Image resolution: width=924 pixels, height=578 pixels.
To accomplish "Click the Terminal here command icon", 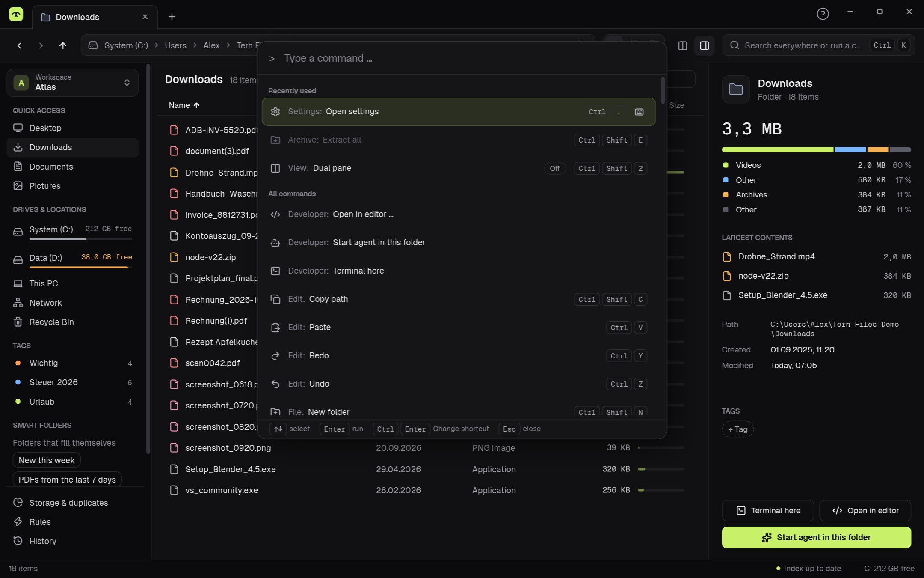I will (x=275, y=271).
